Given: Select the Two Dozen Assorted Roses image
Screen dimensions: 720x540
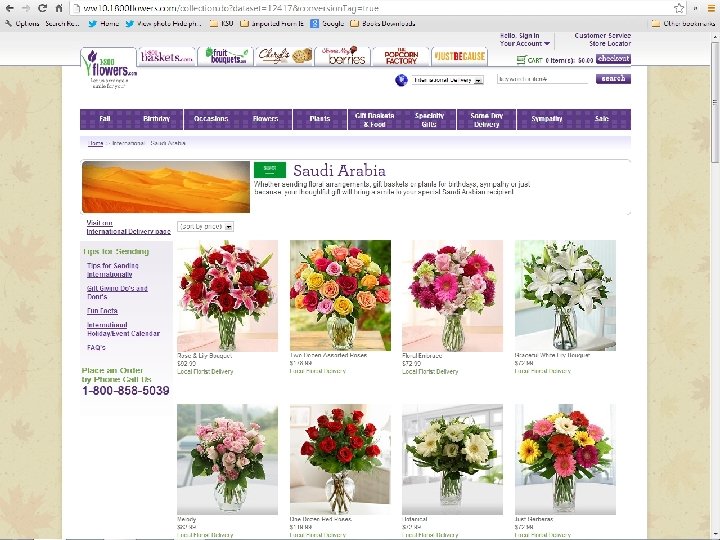Looking at the screenshot, I should [340, 295].
